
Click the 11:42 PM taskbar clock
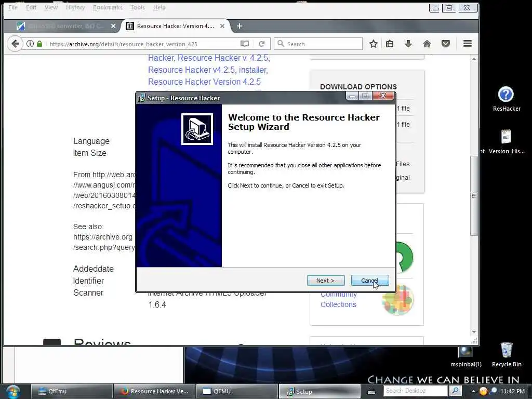coord(512,391)
